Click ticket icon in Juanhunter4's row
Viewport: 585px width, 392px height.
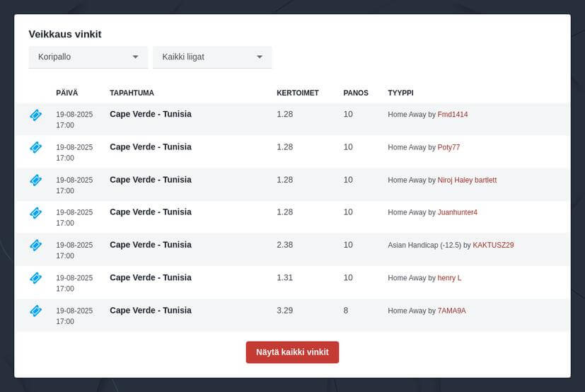(36, 213)
